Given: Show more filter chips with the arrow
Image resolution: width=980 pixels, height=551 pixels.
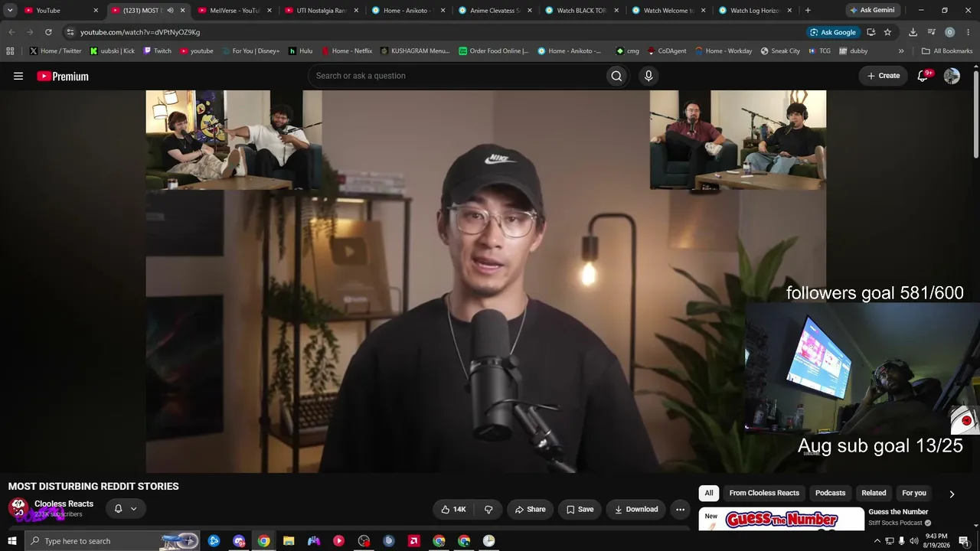Looking at the screenshot, I should click(952, 494).
